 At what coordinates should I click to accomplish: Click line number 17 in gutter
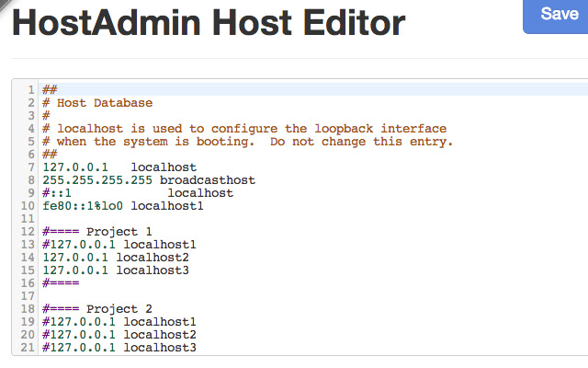click(x=28, y=296)
